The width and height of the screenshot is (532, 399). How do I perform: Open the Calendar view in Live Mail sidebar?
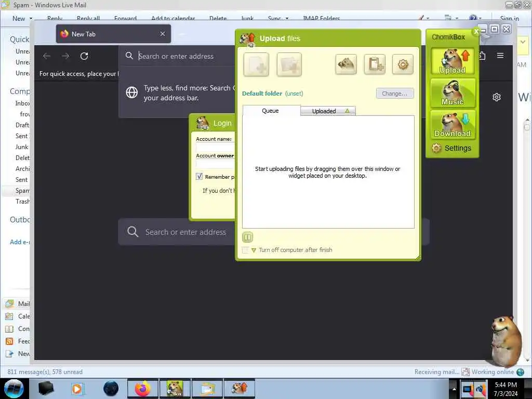18,316
